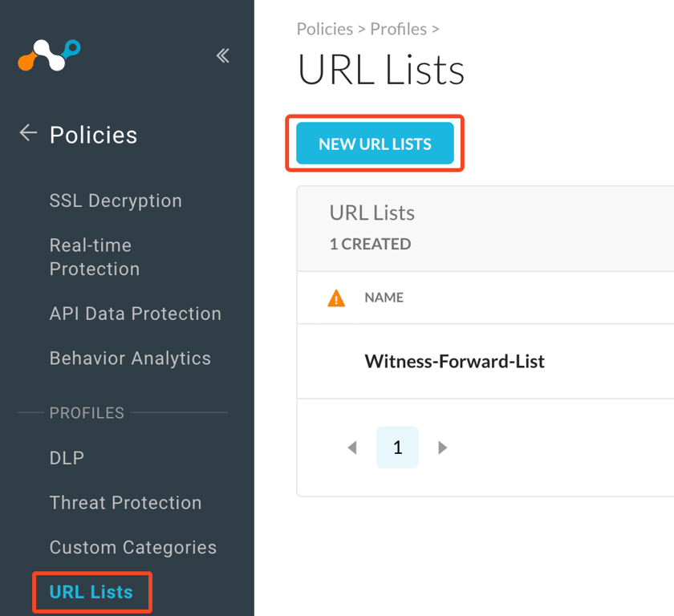Click the Profiles breadcrumb link
Viewport: 674px width, 616px height.
click(x=398, y=29)
